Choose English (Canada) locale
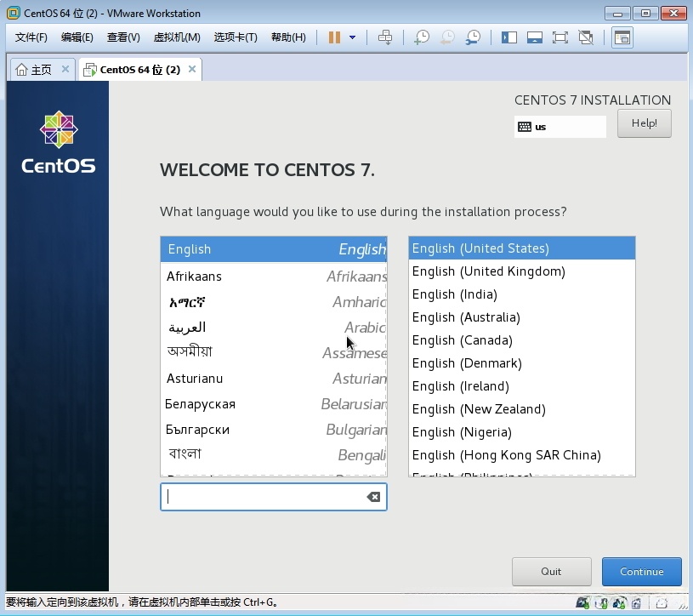 point(522,340)
